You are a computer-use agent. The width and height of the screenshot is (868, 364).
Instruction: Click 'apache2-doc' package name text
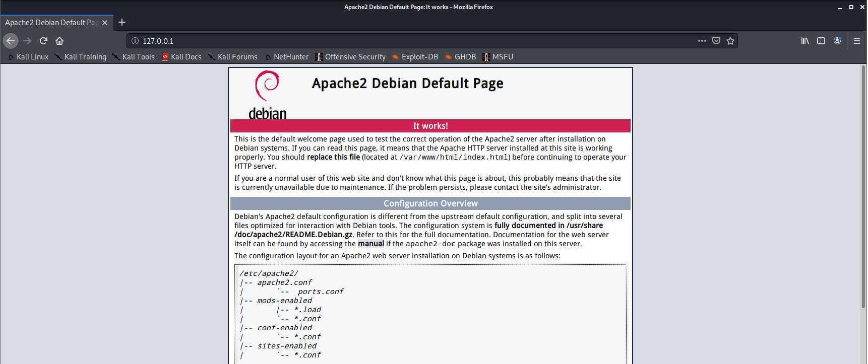point(430,244)
